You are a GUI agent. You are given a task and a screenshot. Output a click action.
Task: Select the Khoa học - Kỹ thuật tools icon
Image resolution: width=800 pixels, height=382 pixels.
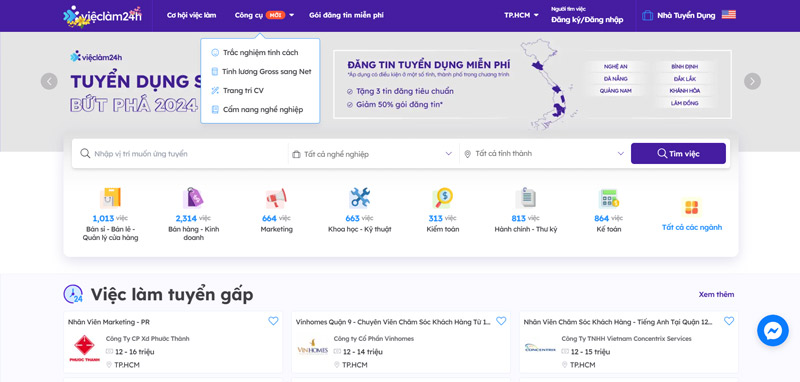click(359, 198)
